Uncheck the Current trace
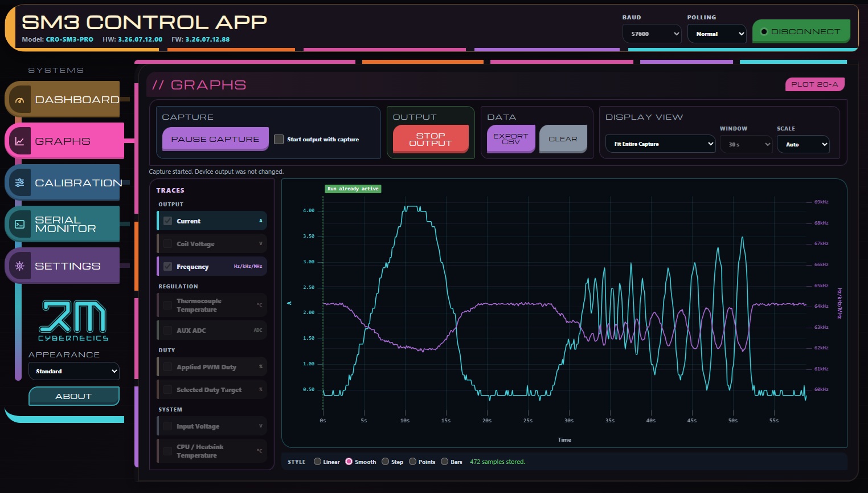 coord(167,221)
